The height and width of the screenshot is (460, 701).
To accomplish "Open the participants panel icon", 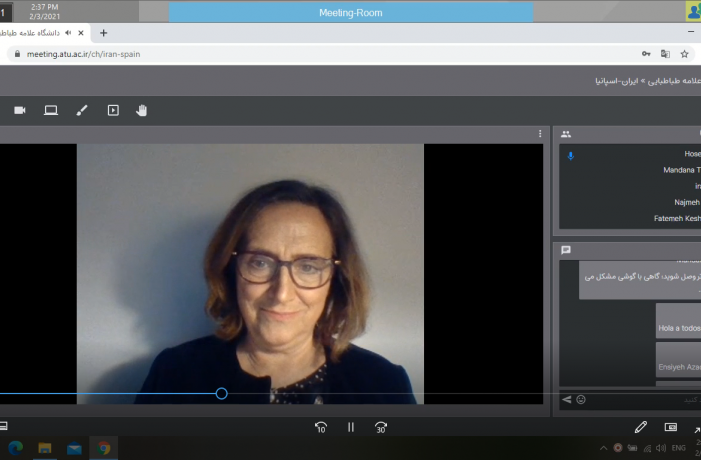I will [x=566, y=134].
